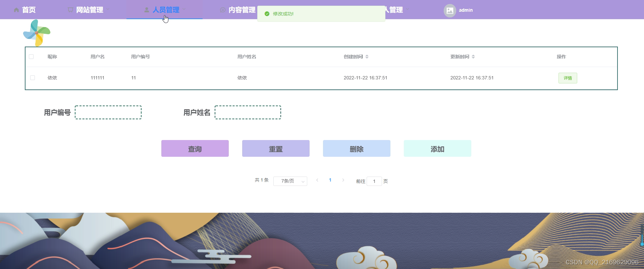Click the admin avatar image icon
Viewport: 644px width, 269px height.
[x=450, y=10]
